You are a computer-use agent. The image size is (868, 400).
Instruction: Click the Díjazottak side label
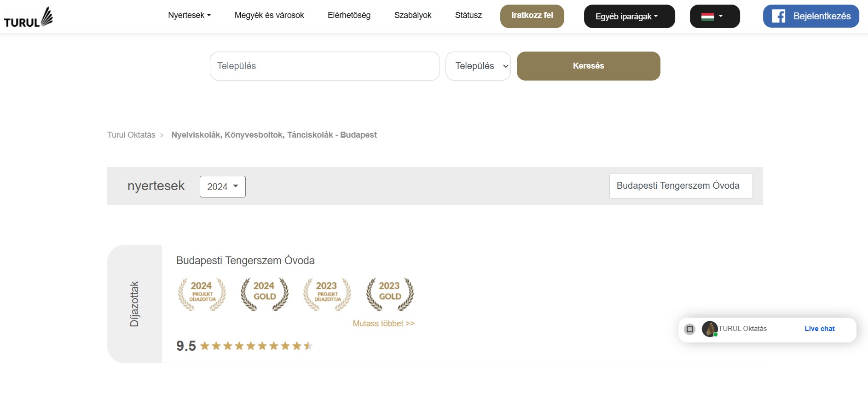click(134, 304)
